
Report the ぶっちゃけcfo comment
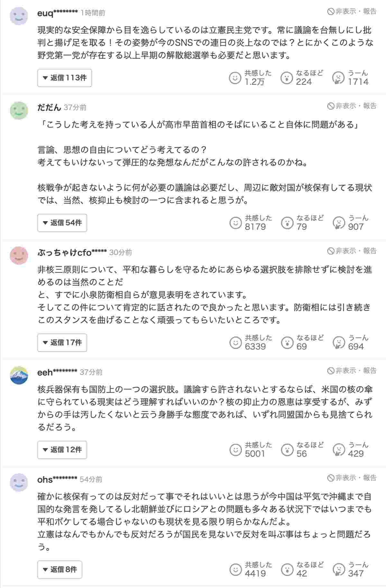[352, 251]
